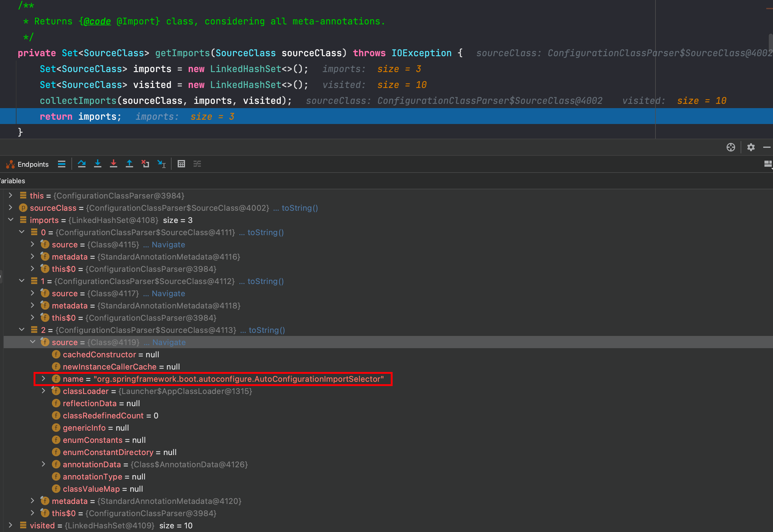Select enumConstantDirectory = null row
Image resolution: width=773 pixels, height=532 pixels.
coord(388,452)
